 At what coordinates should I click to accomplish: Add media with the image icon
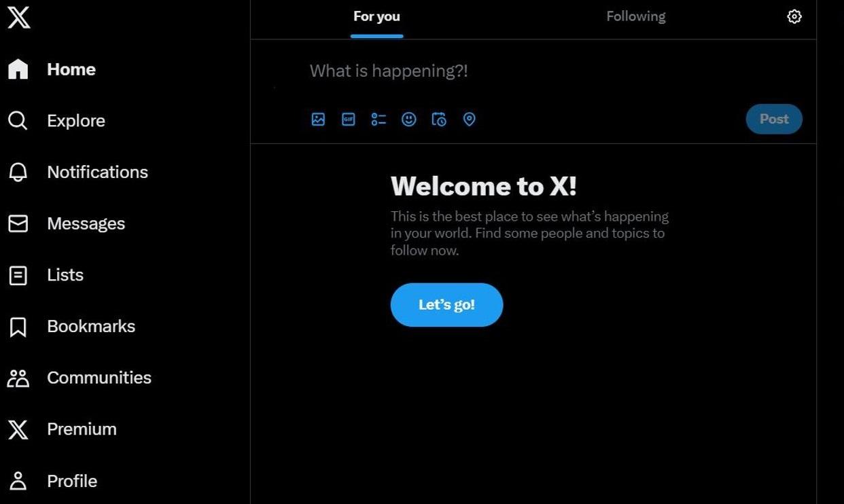point(318,120)
